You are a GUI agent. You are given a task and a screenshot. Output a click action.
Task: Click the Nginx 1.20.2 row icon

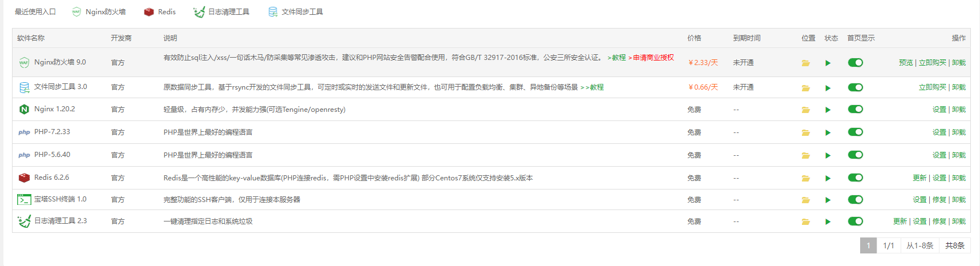tap(24, 109)
